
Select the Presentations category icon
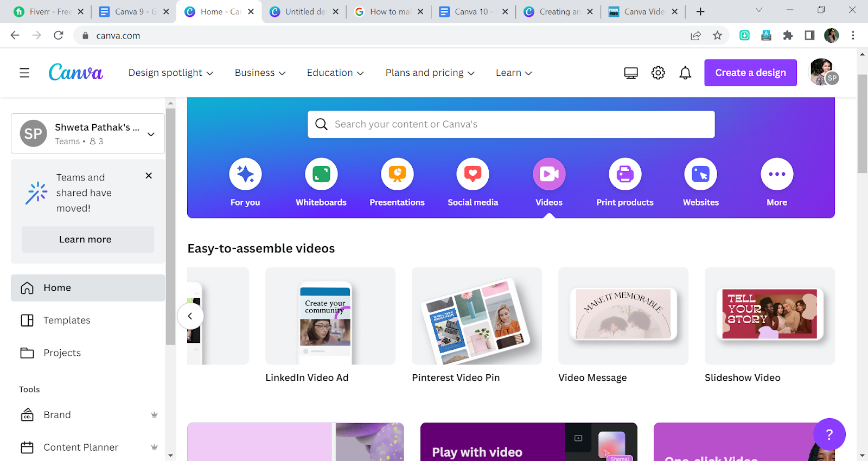(x=397, y=174)
